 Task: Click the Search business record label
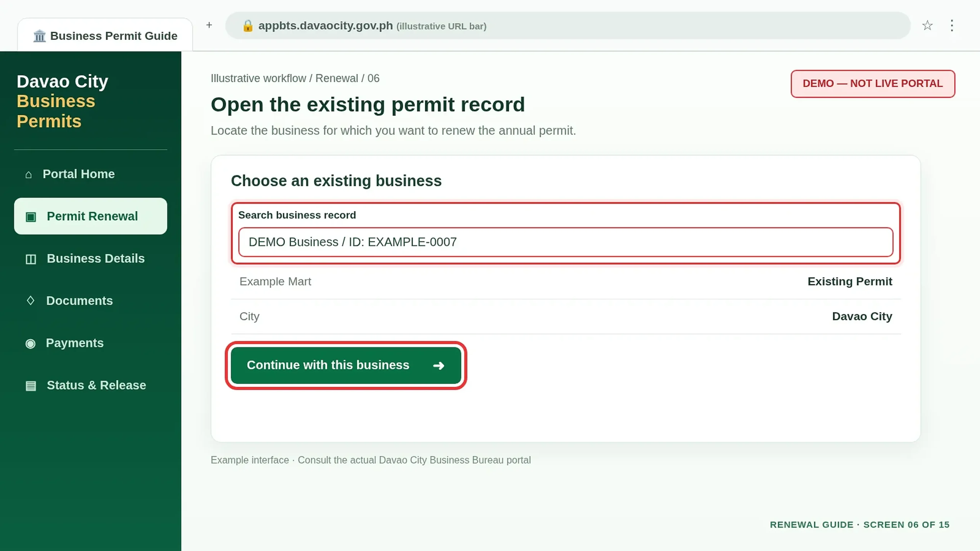297,215
